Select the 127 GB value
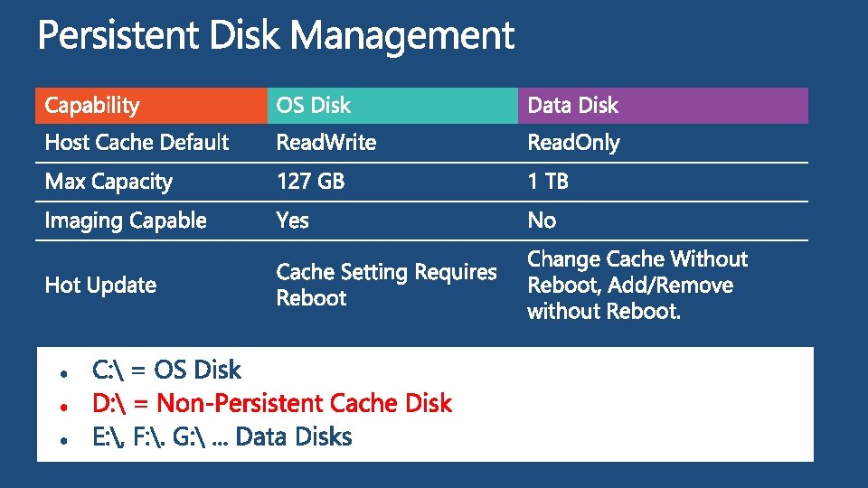868x488 pixels. tap(310, 182)
